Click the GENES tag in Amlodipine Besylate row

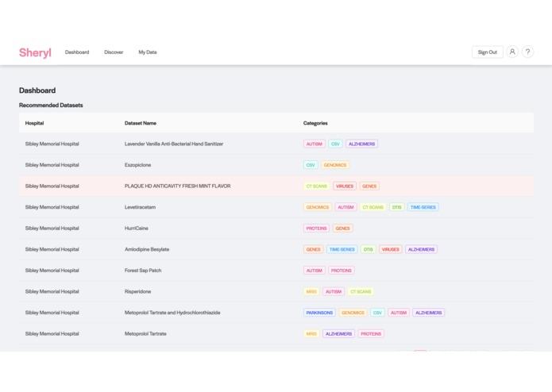point(313,249)
